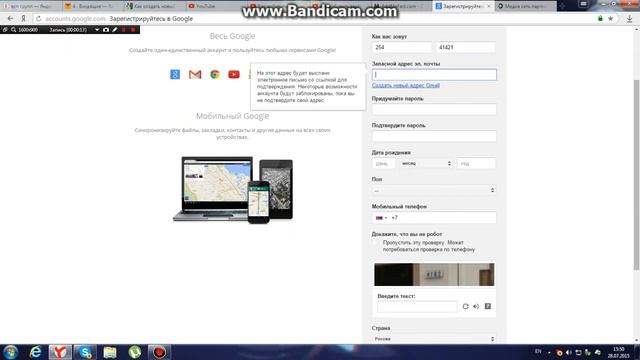The height and width of the screenshot is (360, 640).
Task: Bookmark the page with the star icon
Action: pyautogui.click(x=610, y=18)
